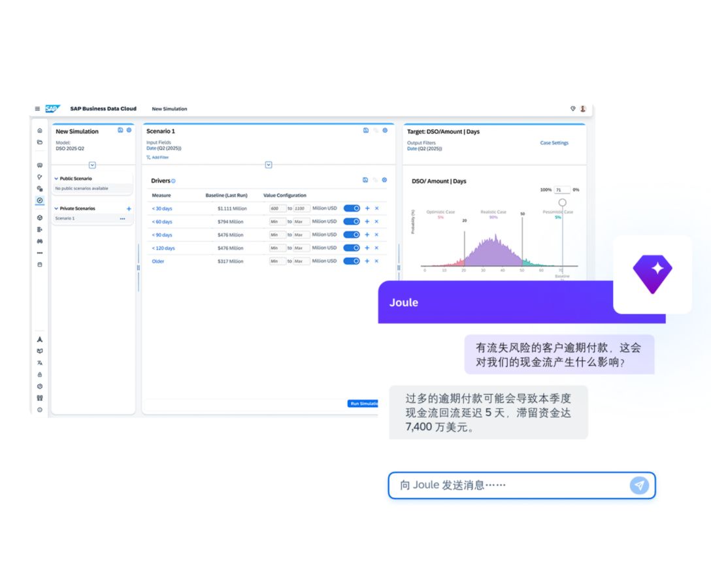Click the Home icon in the sidebar
The height and width of the screenshot is (588, 711).
coord(40,131)
